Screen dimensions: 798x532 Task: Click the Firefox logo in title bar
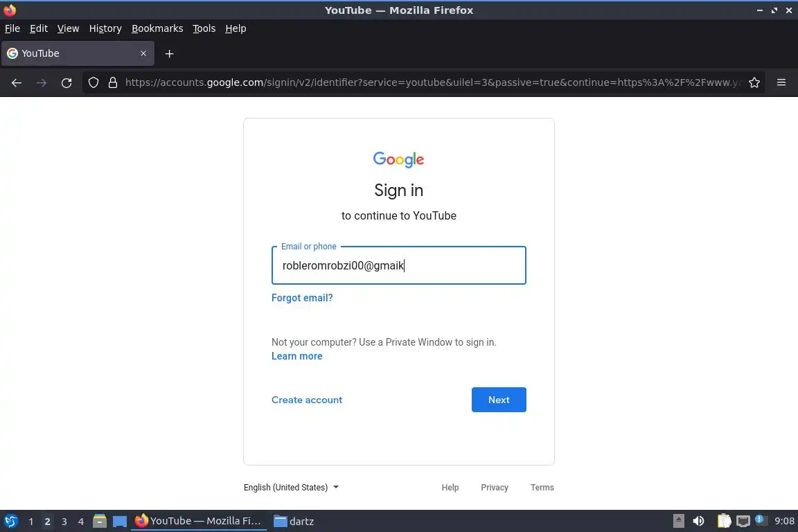(10, 10)
